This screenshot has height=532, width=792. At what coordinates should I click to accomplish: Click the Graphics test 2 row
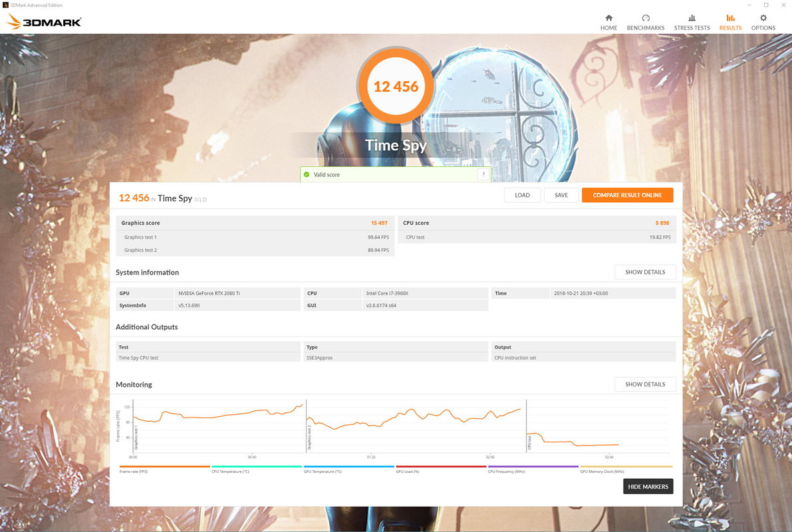(255, 250)
